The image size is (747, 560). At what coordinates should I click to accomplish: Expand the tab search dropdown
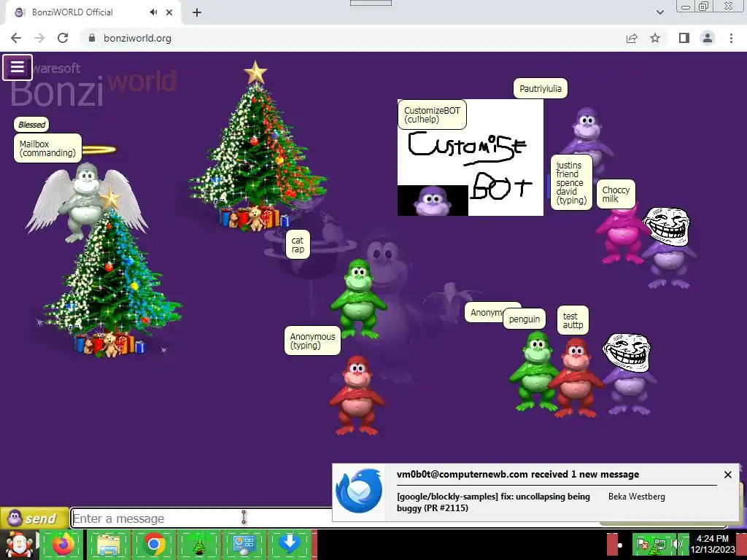point(659,12)
